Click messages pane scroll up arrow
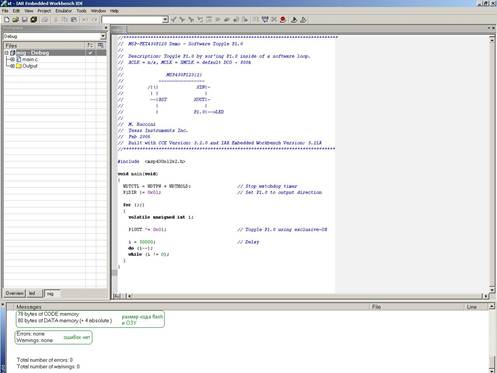The height and width of the screenshot is (373, 497). (492, 306)
